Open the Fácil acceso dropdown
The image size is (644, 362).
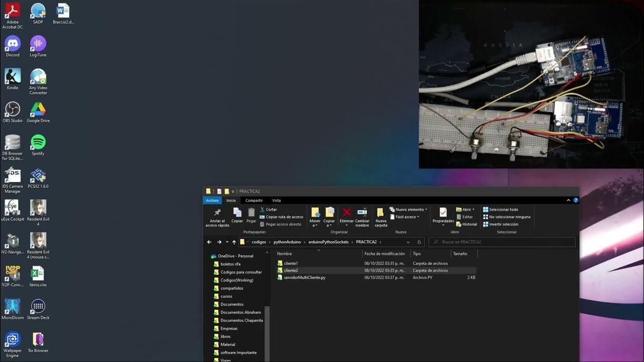(x=404, y=217)
